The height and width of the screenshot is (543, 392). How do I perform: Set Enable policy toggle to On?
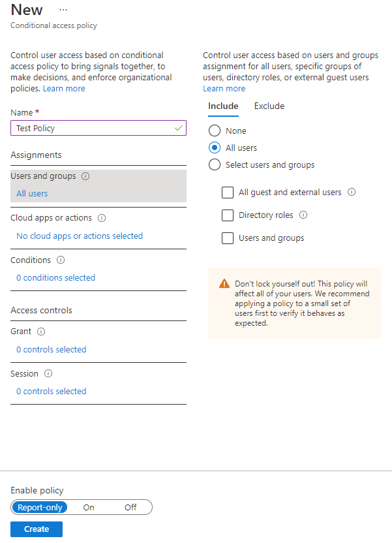click(x=89, y=507)
